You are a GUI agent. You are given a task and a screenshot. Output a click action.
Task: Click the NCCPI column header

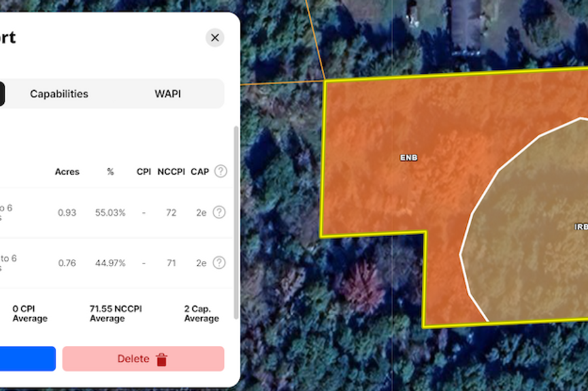[x=171, y=172]
